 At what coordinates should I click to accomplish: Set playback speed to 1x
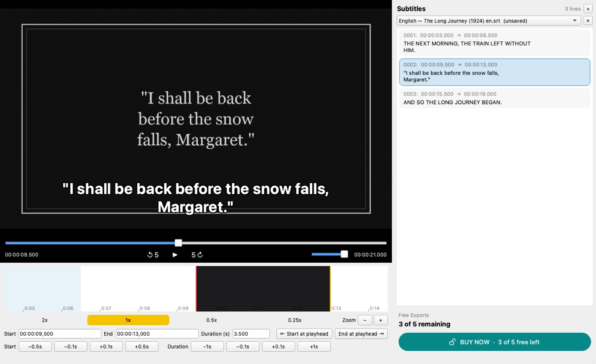pyautogui.click(x=128, y=320)
